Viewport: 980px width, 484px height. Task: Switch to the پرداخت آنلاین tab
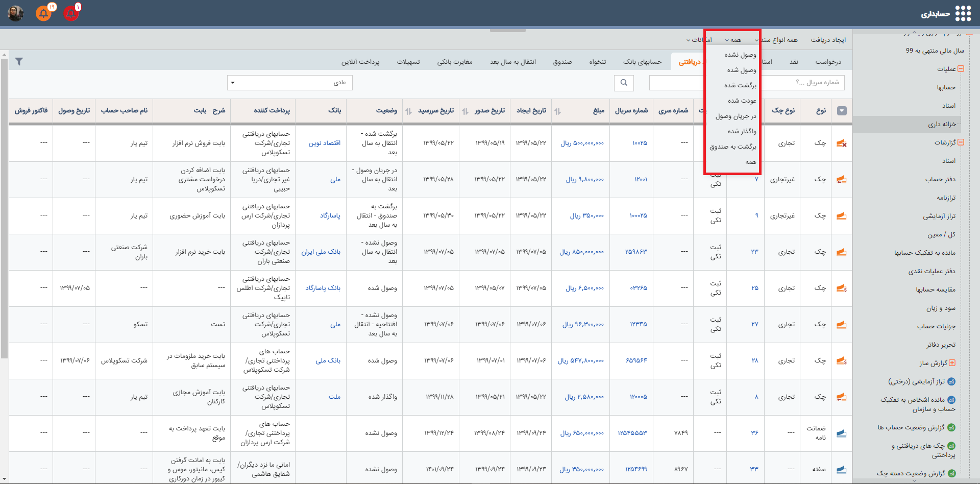360,62
